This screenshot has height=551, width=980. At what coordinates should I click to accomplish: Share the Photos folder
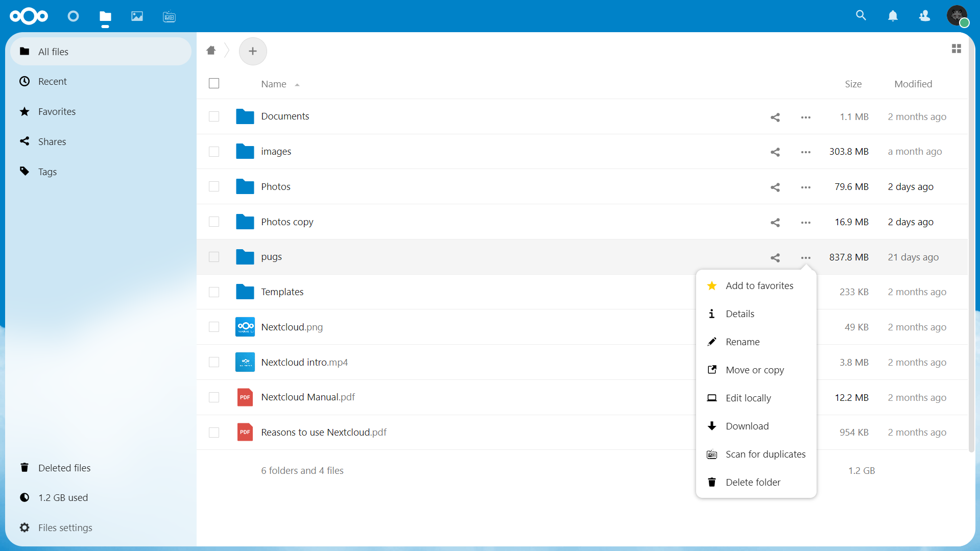(x=775, y=187)
